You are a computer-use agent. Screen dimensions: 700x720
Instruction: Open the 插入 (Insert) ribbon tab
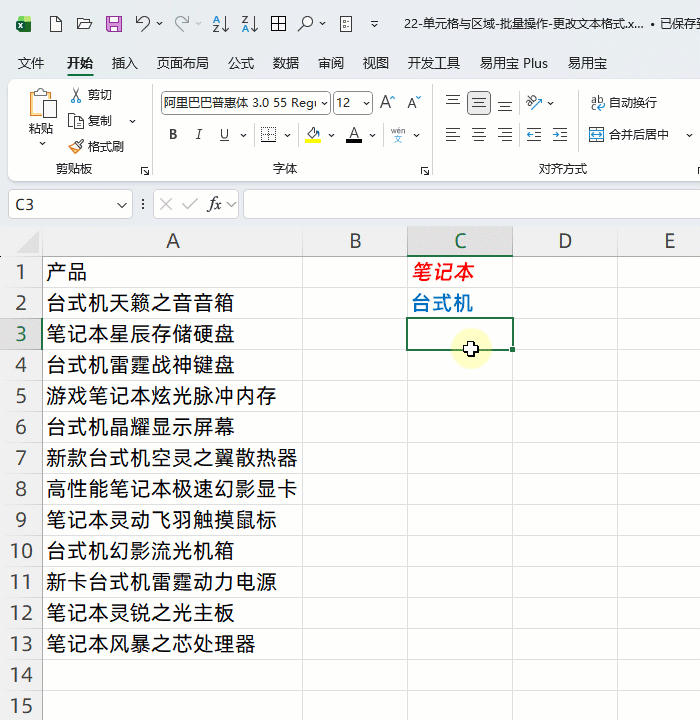click(x=125, y=63)
